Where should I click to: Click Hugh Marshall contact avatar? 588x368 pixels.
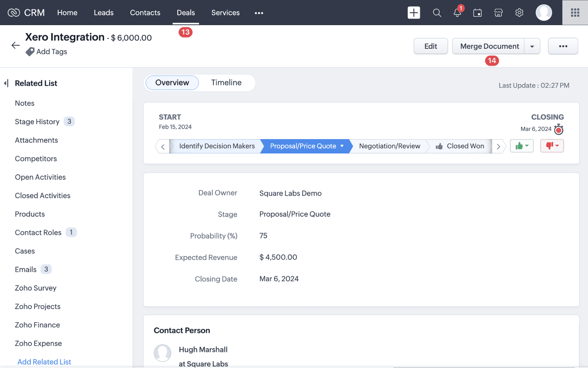point(162,353)
